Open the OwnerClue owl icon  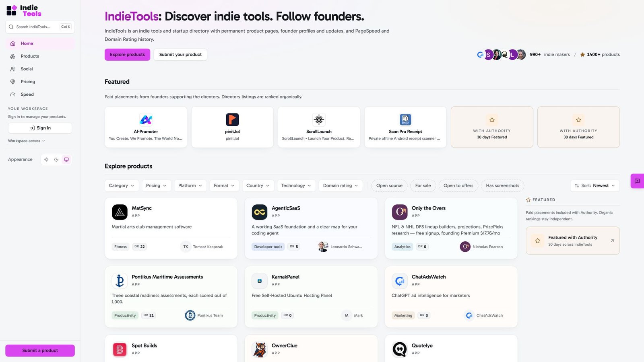tap(260, 350)
